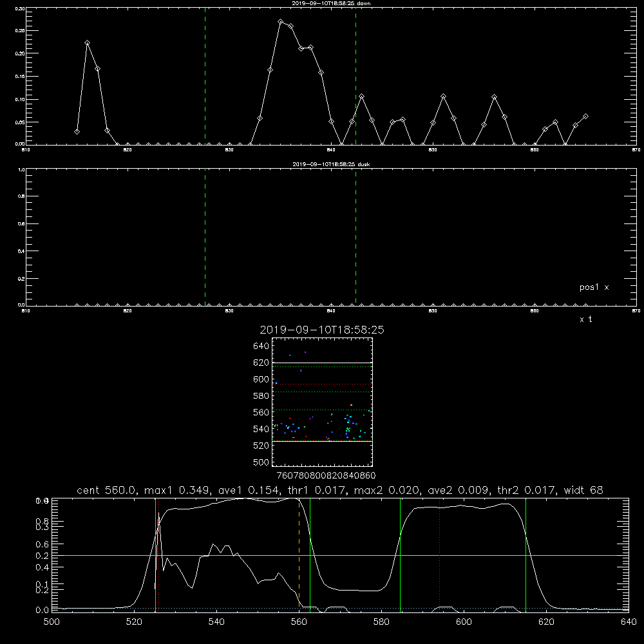The width and height of the screenshot is (644, 644).
Task: Click the '620' x-axis label of bottom plot
Action: (547, 622)
